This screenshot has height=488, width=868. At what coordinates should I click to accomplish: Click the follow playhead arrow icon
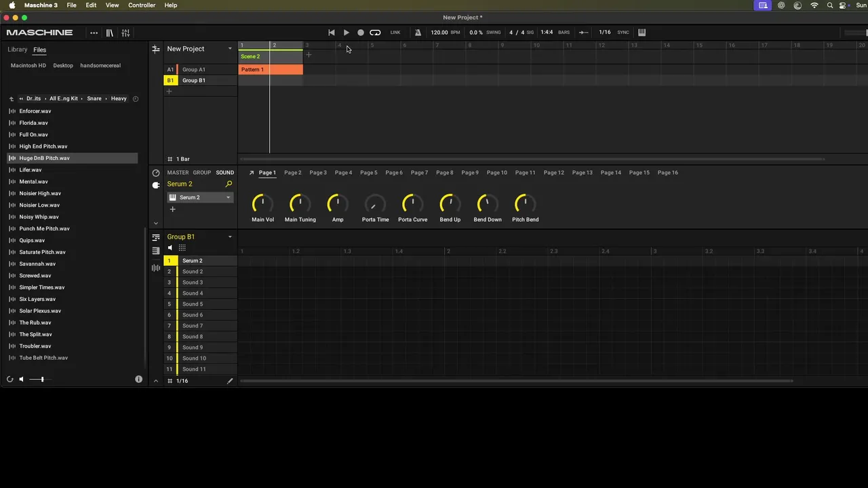583,33
